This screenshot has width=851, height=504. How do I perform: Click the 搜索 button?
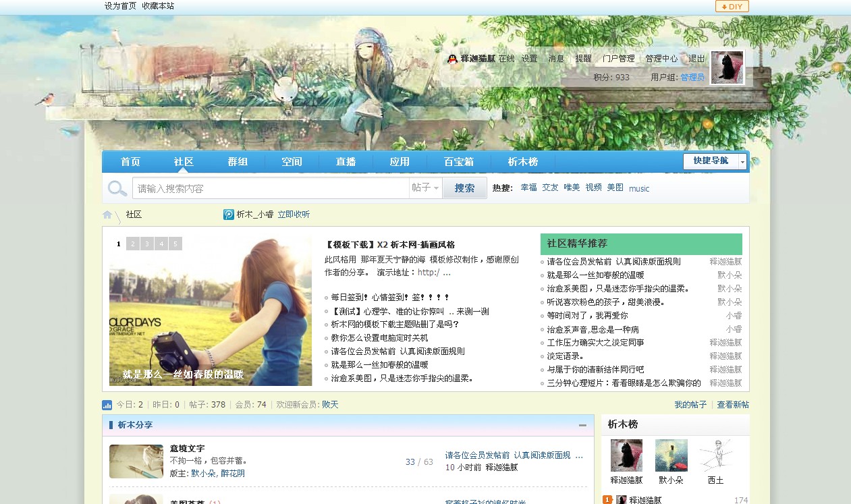pyautogui.click(x=464, y=188)
